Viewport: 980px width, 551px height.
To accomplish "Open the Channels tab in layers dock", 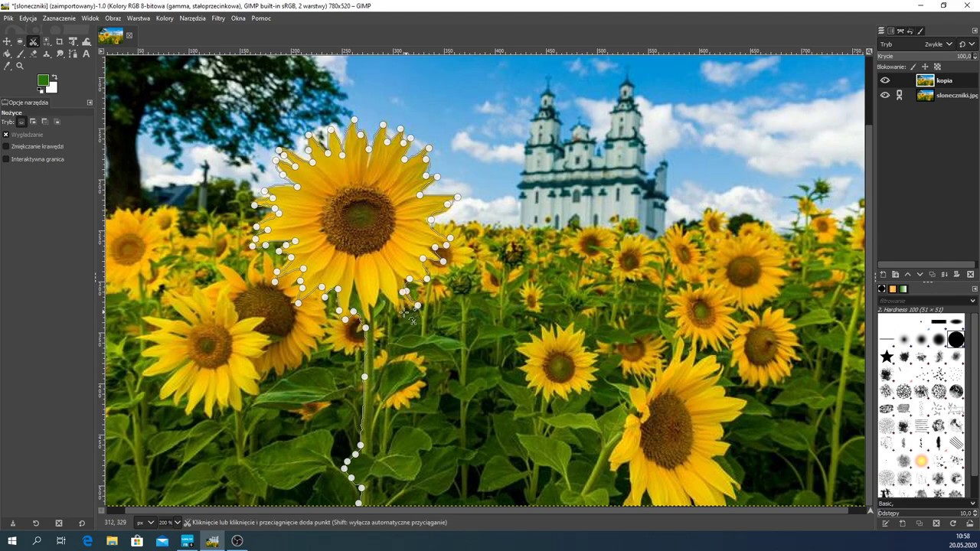I will point(890,31).
